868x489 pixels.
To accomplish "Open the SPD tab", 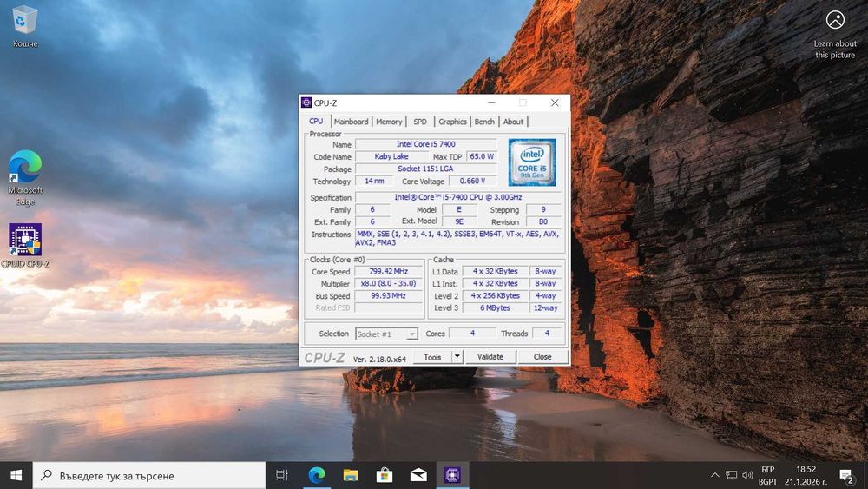I will [x=420, y=122].
